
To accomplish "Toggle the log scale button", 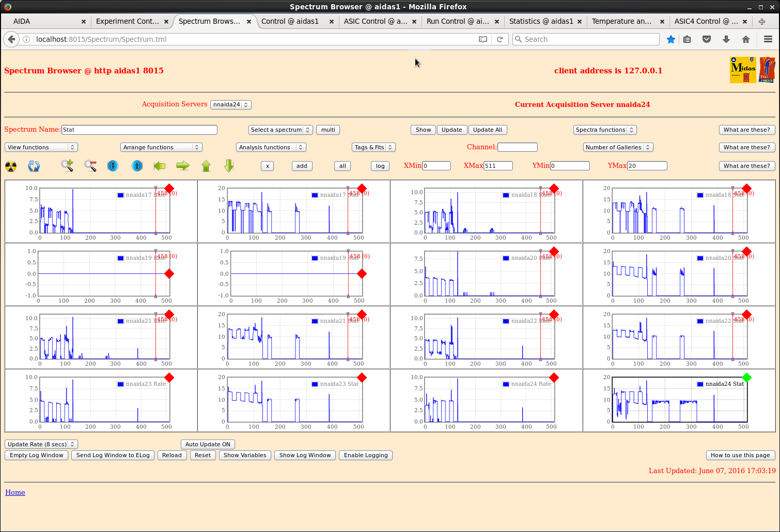I will pyautogui.click(x=380, y=166).
